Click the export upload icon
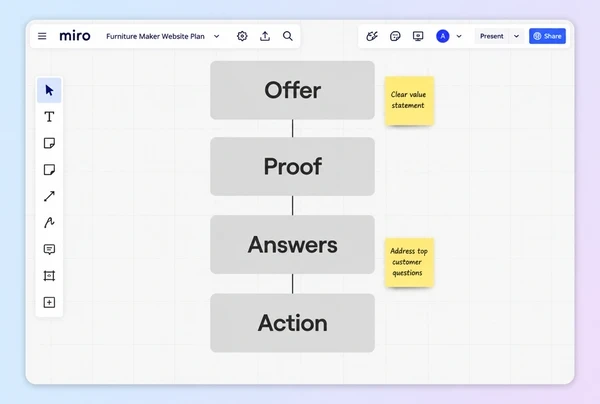 pos(265,36)
